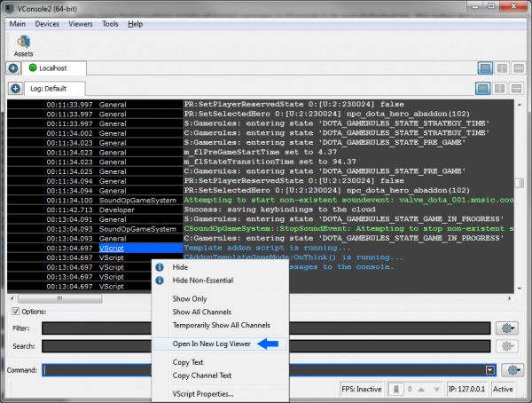The width and height of the screenshot is (532, 403).
Task: Select the Localhost connection tab
Action: pyautogui.click(x=53, y=68)
